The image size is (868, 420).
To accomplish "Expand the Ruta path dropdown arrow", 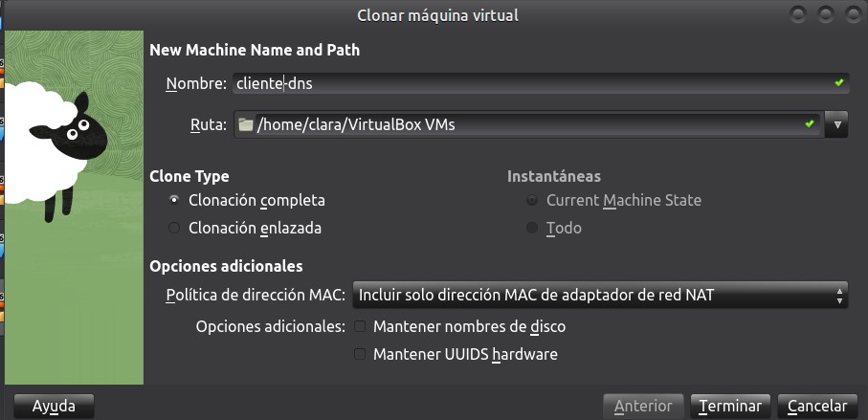I will [x=837, y=124].
